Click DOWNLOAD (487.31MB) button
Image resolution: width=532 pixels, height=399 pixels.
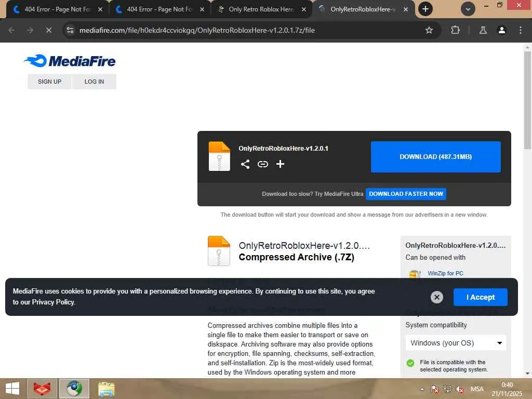[436, 157]
